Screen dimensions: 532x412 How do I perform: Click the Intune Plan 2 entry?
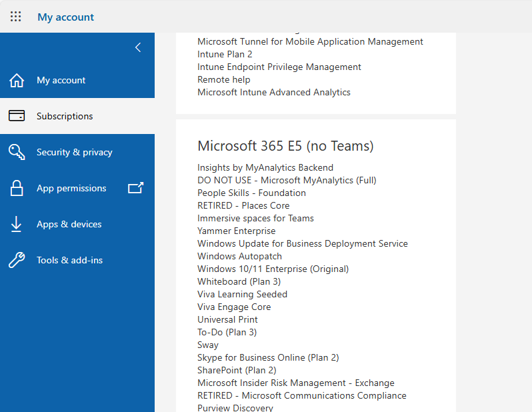click(x=225, y=54)
